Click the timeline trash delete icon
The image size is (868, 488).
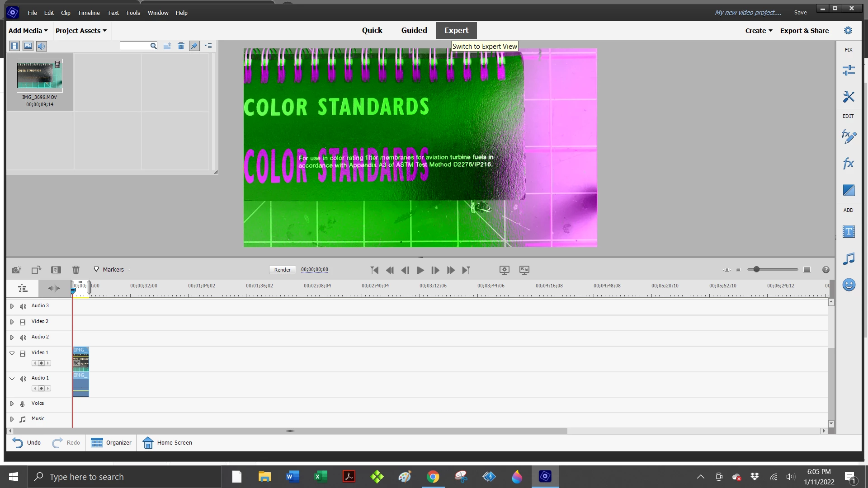[76, 270]
